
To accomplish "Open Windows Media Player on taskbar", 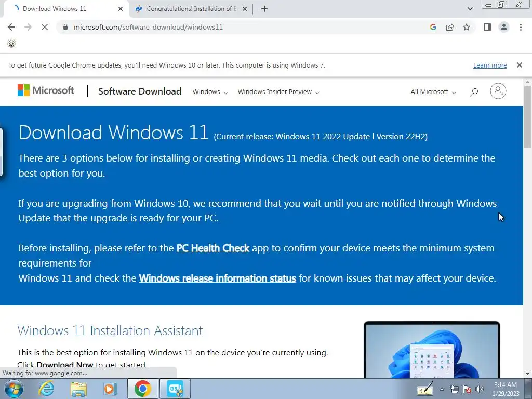I will (110, 389).
